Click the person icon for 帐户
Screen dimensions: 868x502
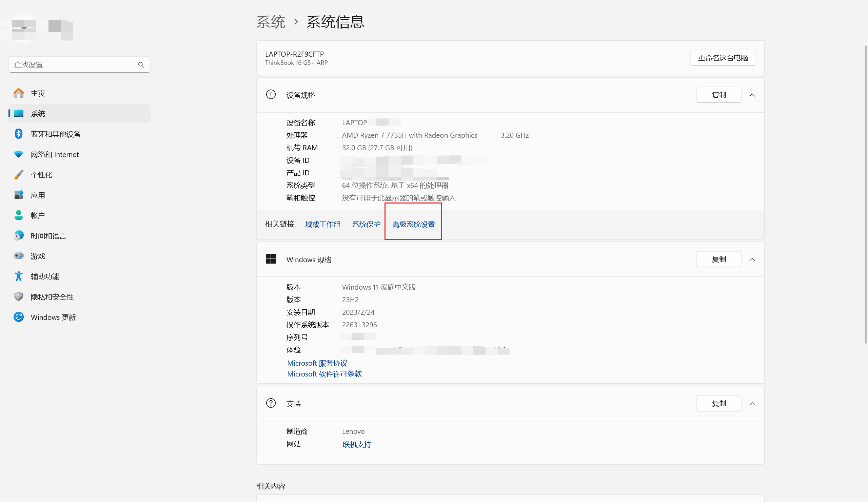19,215
